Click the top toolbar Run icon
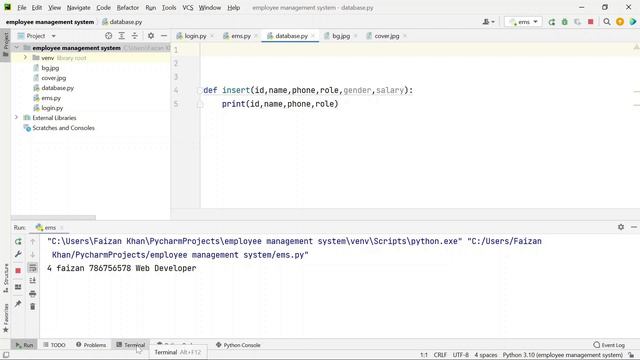This screenshot has width=640, height=360. pyautogui.click(x=552, y=22)
